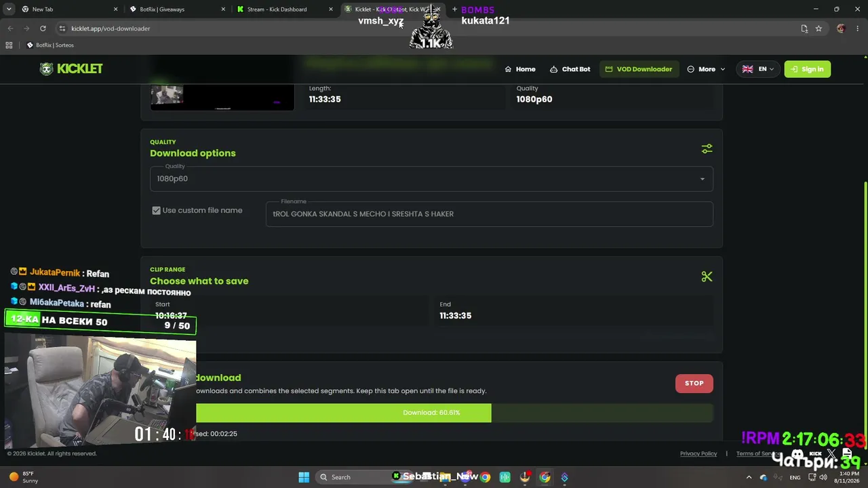The height and width of the screenshot is (488, 868).
Task: Click the Filename input field
Action: (x=489, y=214)
